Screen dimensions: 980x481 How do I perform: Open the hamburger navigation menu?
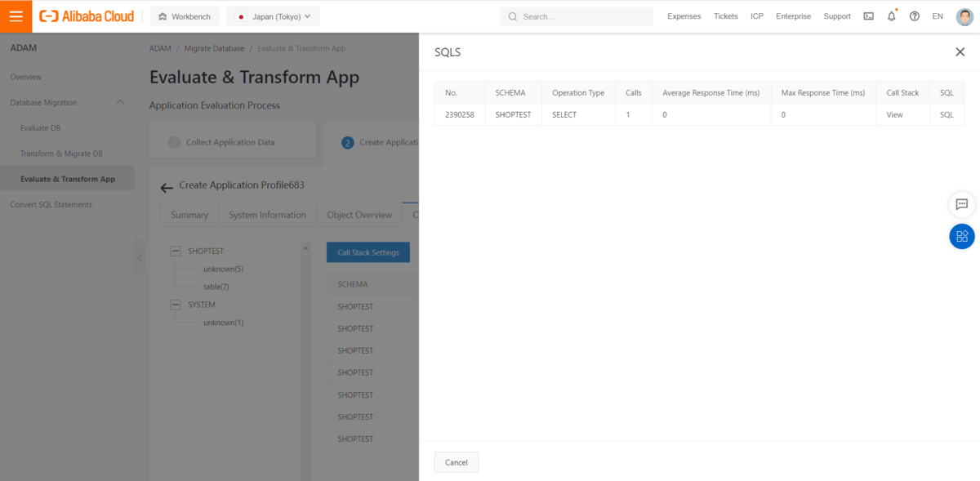[x=16, y=16]
